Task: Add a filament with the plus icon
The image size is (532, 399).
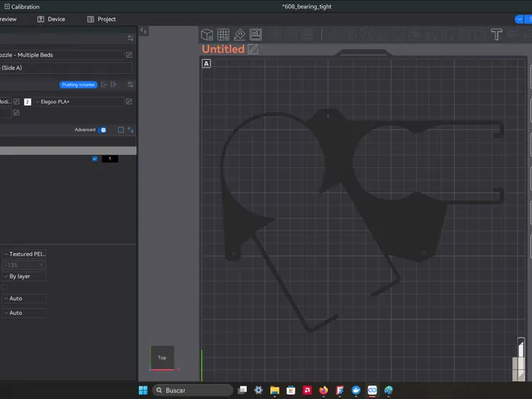Action: click(113, 85)
